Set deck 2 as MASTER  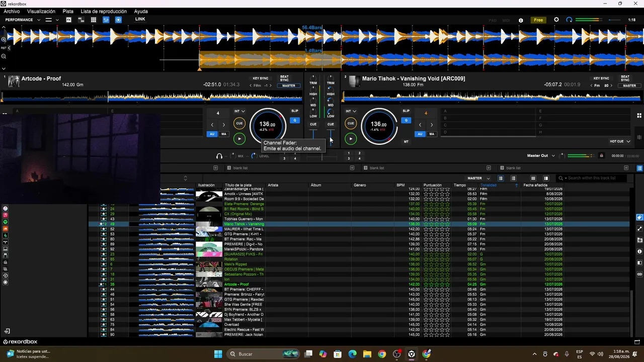[x=629, y=85]
